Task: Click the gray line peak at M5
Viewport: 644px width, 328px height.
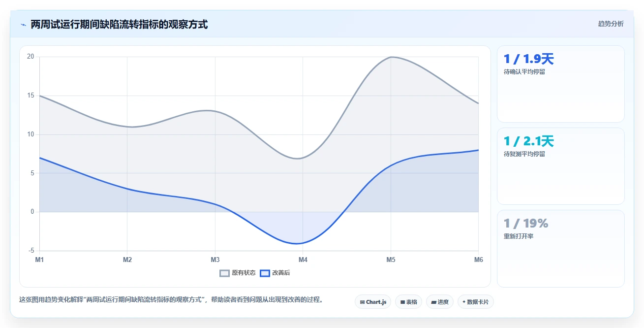Action: (391, 57)
